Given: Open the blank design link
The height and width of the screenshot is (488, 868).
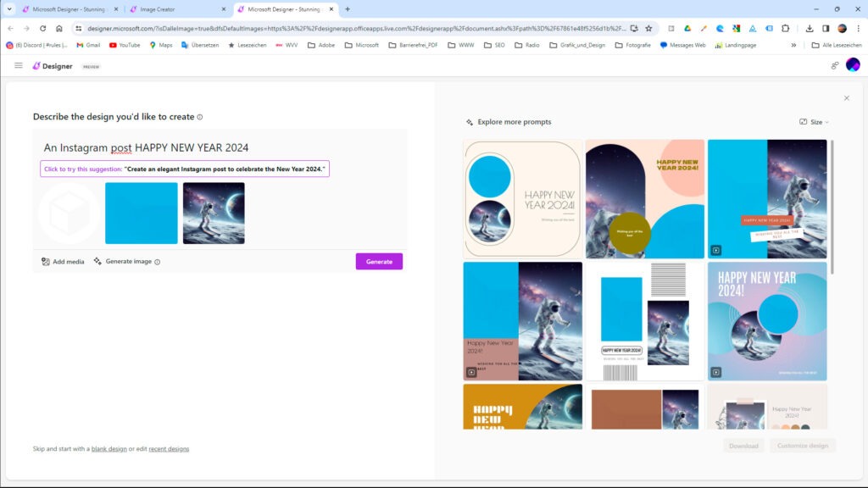Looking at the screenshot, I should 109,449.
